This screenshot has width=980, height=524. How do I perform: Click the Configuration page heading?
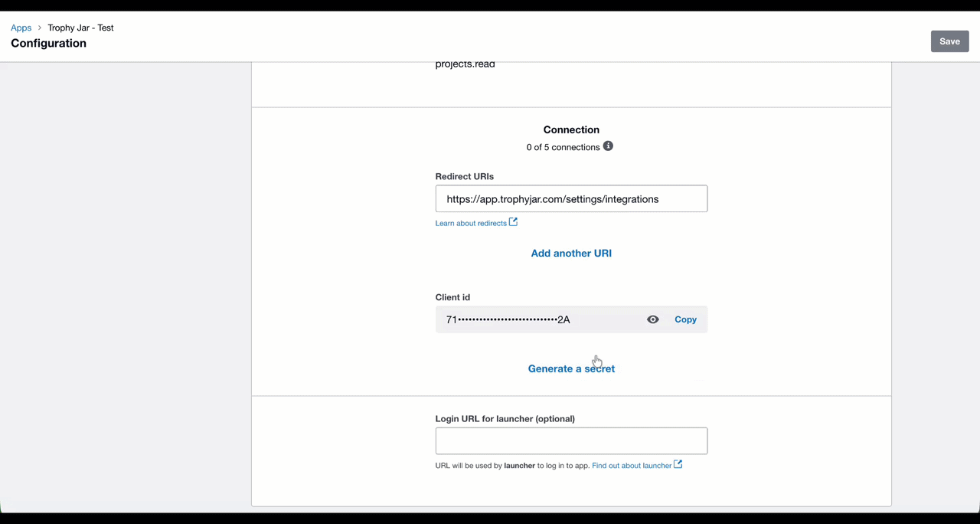48,44
